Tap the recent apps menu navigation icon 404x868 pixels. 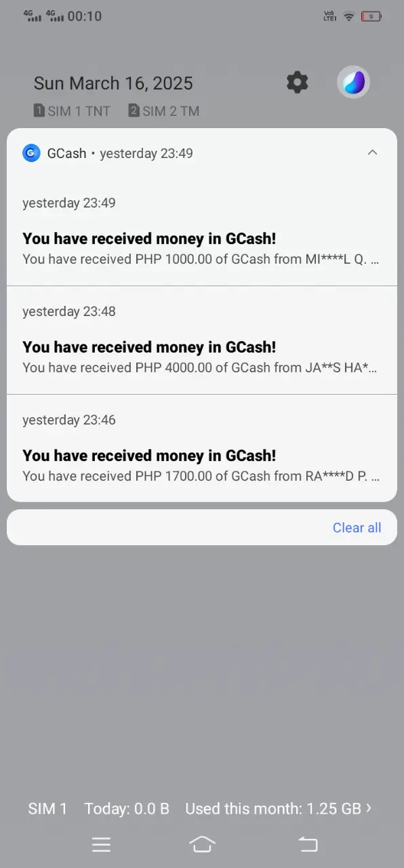pyautogui.click(x=101, y=844)
